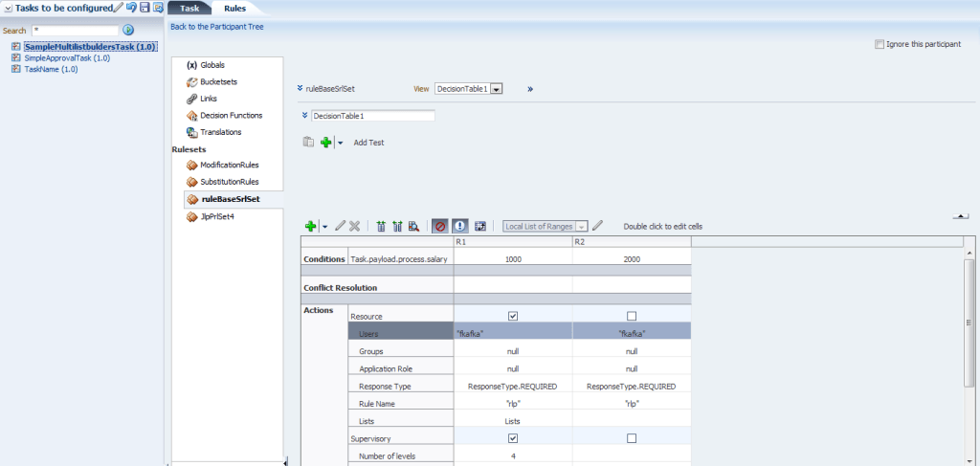Select the ruleBaseSrlSet ruleset
The width and height of the screenshot is (980, 466).
point(230,199)
